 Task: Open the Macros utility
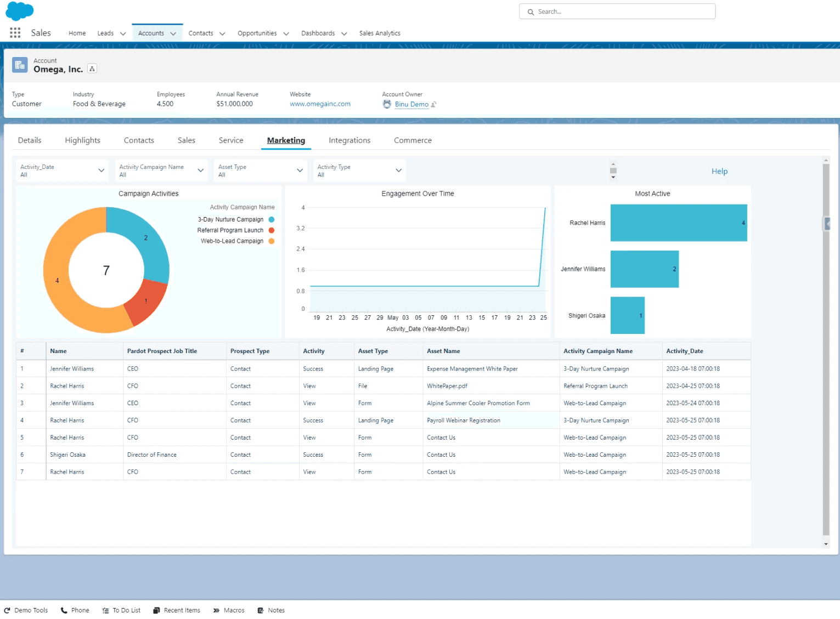pos(229,610)
